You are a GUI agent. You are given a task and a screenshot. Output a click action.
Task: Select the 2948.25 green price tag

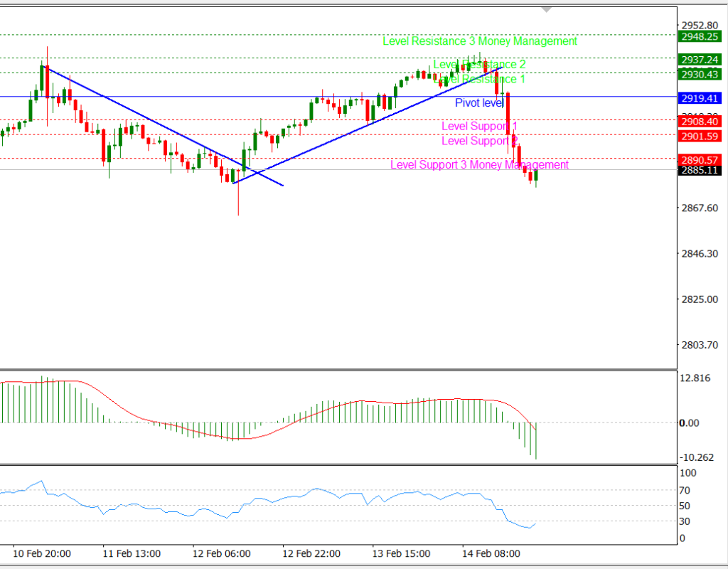pos(700,36)
